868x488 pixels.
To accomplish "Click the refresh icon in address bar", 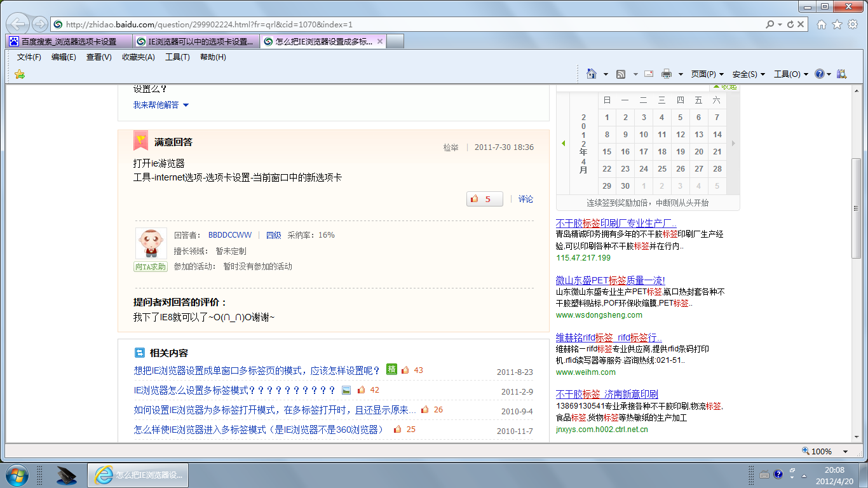I will point(790,24).
